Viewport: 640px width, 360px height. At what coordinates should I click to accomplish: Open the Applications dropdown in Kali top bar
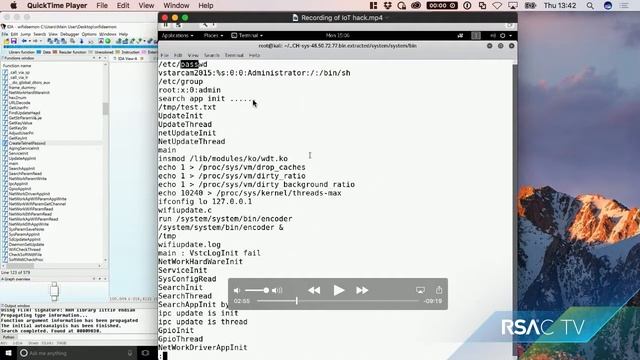pos(177,36)
